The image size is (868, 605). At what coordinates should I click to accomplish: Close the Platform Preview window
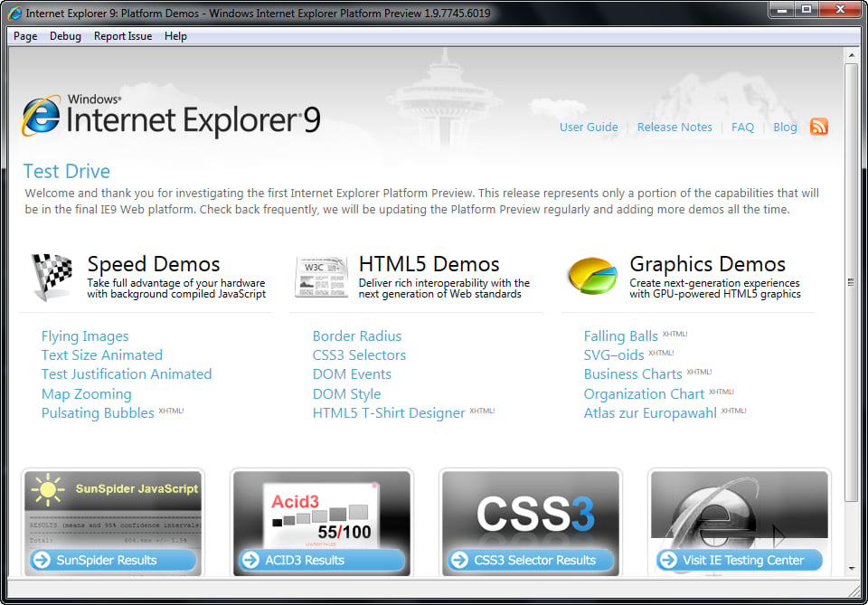[840, 9]
